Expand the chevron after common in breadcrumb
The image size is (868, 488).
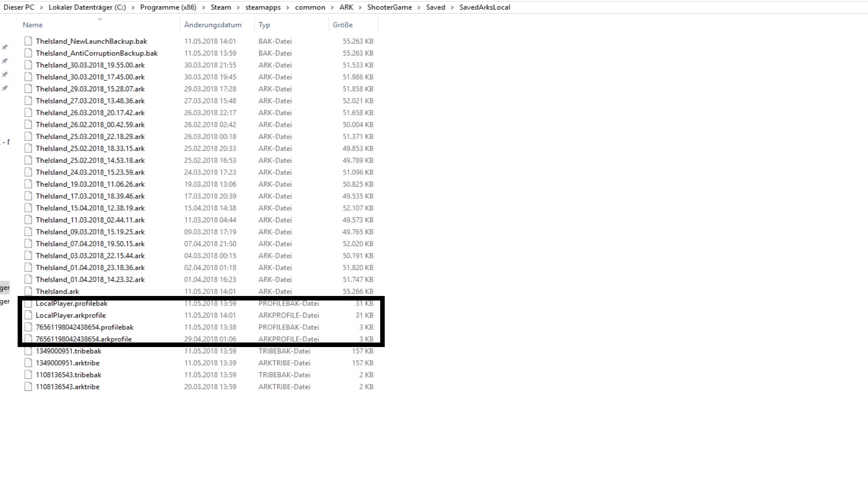332,8
